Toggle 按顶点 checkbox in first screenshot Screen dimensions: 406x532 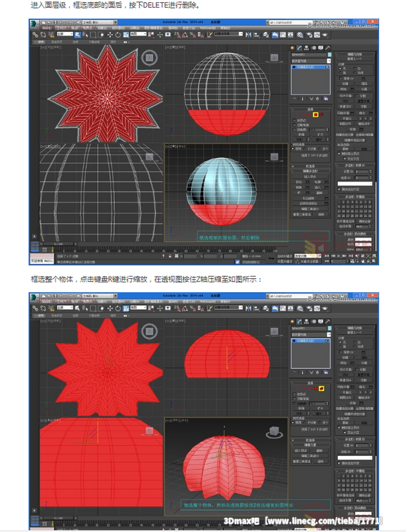tap(295, 121)
